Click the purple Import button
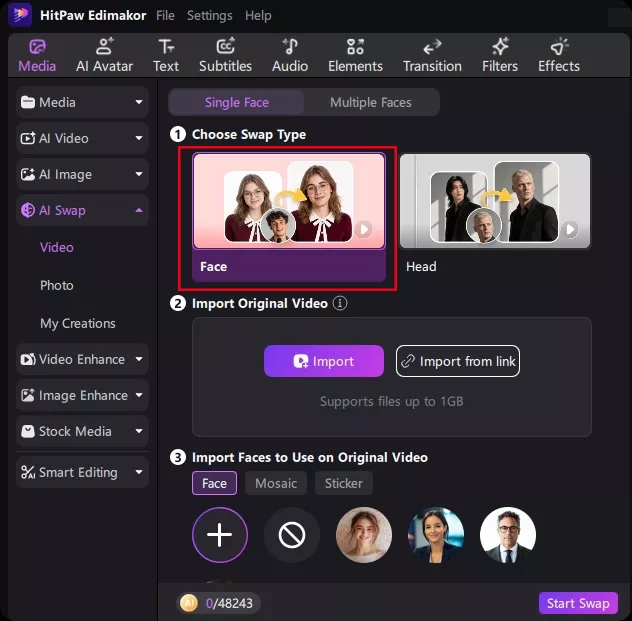 [324, 361]
